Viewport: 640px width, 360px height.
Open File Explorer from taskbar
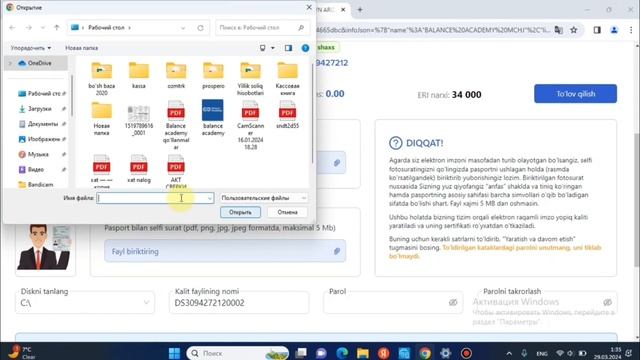362,353
